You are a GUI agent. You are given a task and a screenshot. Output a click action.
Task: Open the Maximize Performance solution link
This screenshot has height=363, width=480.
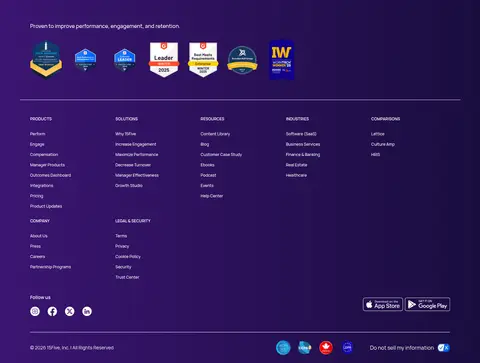(x=137, y=155)
